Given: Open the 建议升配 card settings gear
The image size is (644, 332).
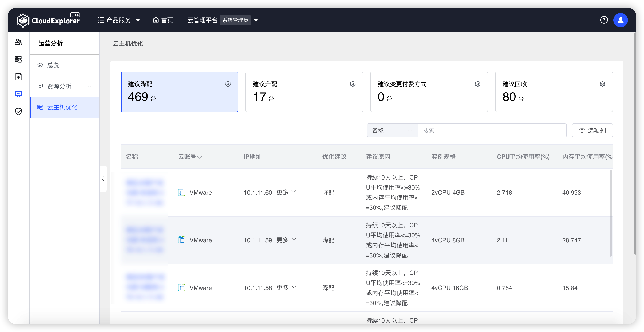Looking at the screenshot, I should point(353,84).
